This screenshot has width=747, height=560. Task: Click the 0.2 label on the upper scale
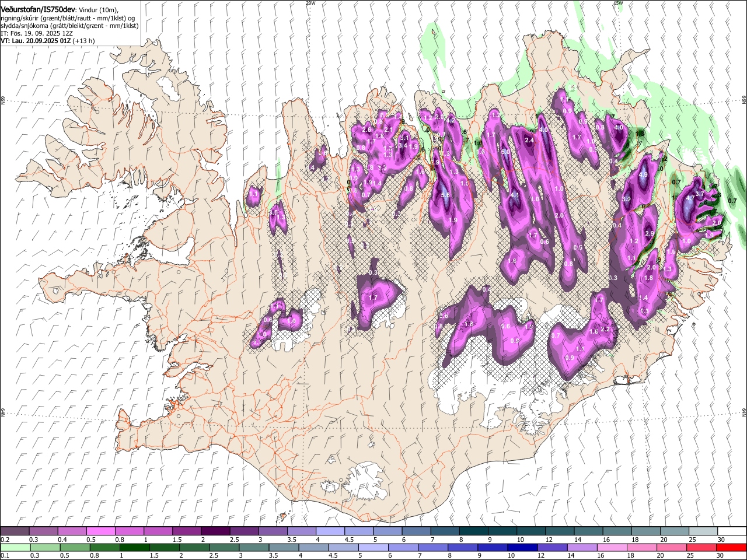pos(5,540)
